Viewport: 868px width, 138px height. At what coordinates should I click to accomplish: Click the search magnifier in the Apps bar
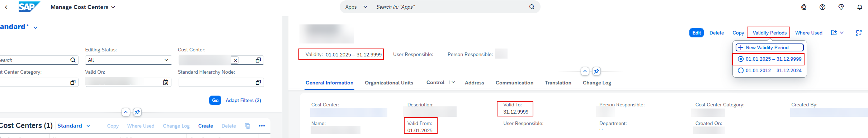point(532,7)
